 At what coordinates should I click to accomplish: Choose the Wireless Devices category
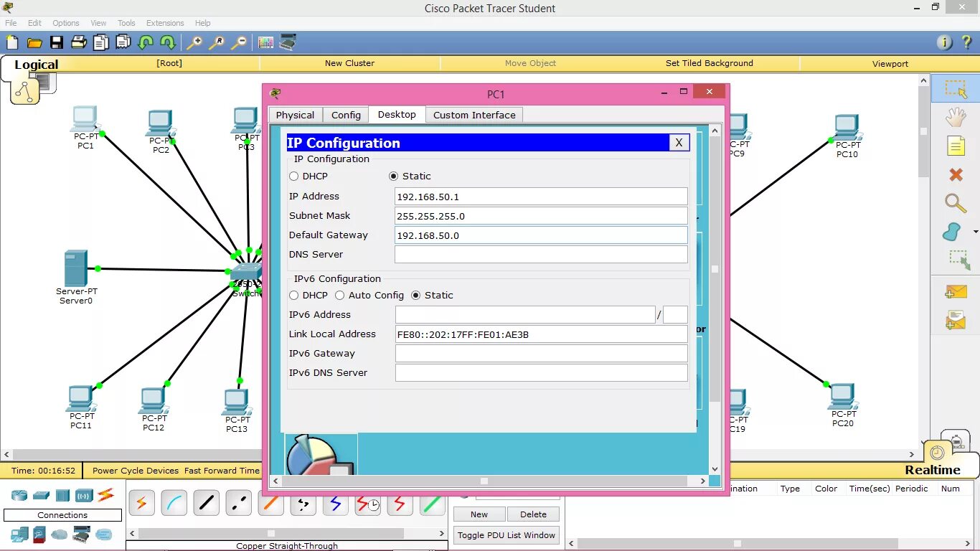pos(84,495)
